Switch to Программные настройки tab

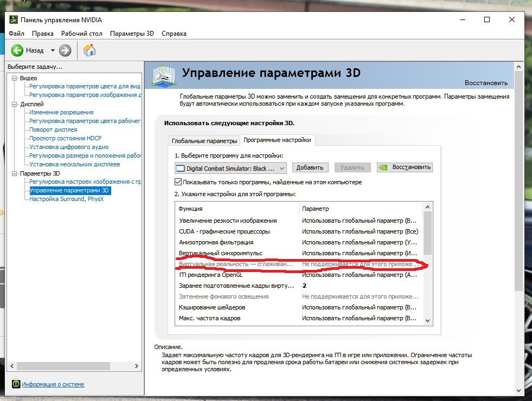pos(277,140)
